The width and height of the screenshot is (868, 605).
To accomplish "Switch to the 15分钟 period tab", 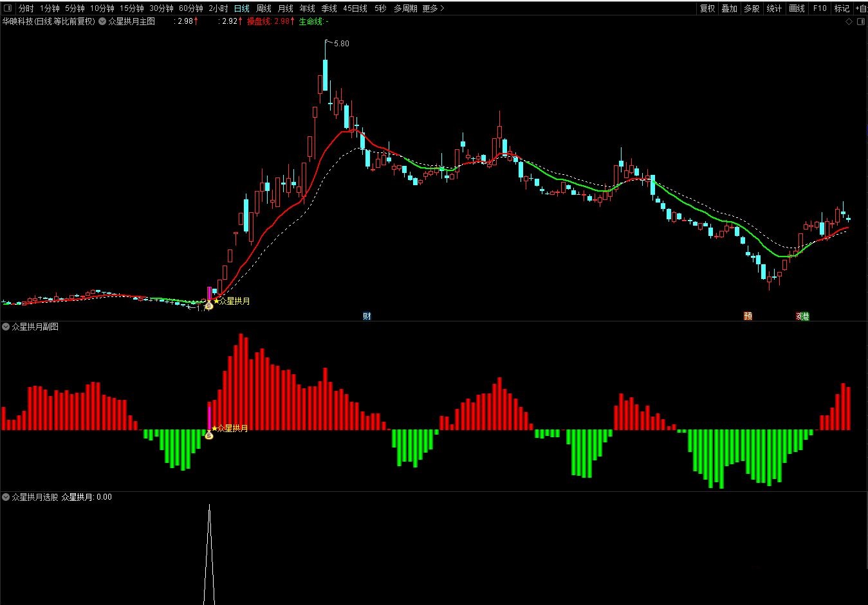I will tap(131, 8).
